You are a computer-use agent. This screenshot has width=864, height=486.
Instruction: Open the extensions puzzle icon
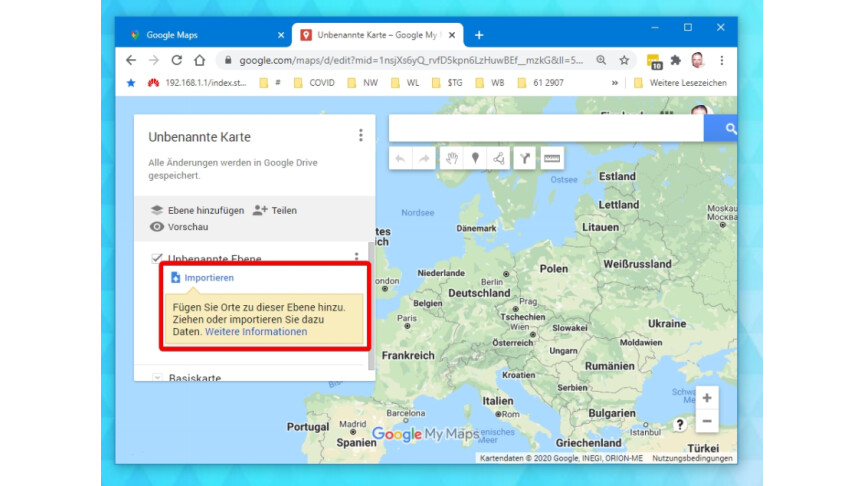pos(676,60)
